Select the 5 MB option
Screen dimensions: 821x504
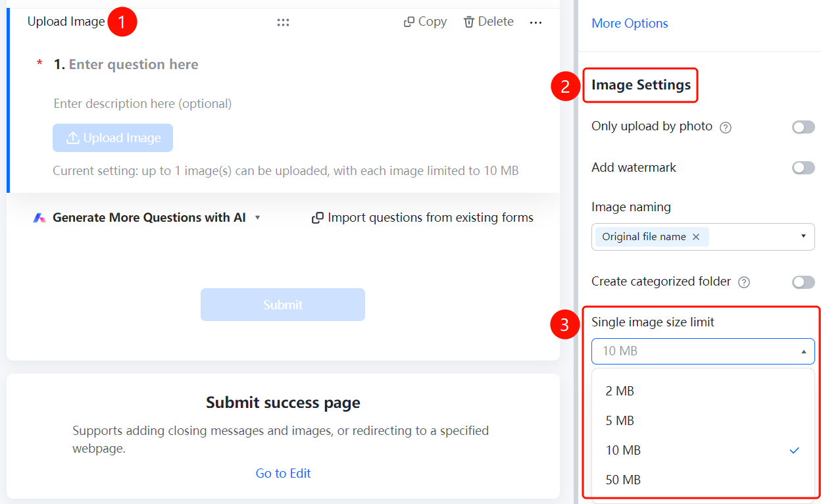coord(703,420)
